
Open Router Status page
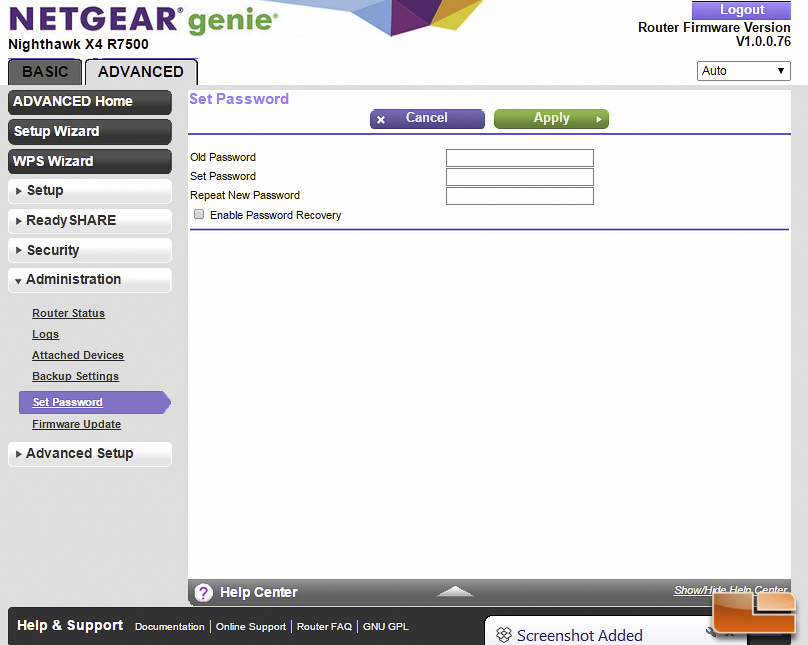69,313
